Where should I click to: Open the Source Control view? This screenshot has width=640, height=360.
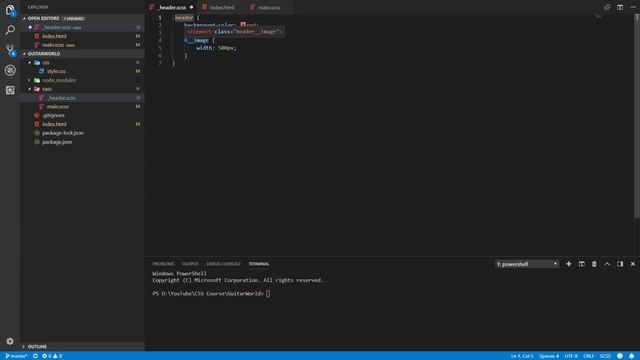click(10, 50)
